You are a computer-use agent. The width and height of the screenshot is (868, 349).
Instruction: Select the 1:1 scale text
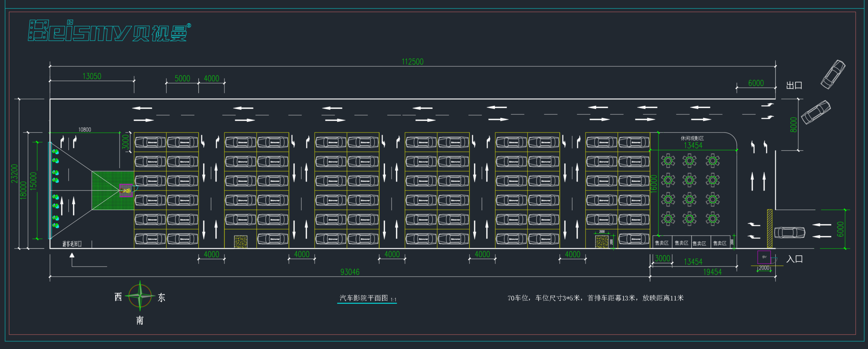[393, 300]
